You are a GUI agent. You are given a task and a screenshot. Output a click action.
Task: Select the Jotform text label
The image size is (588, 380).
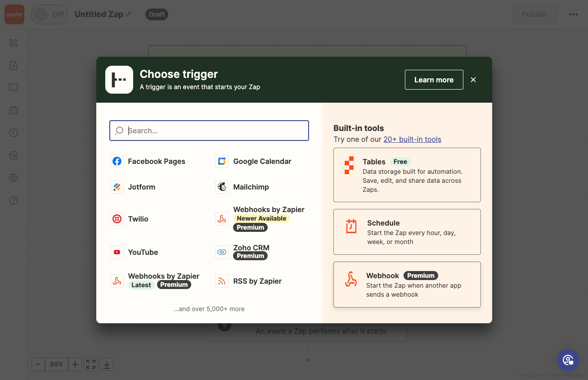[142, 187]
